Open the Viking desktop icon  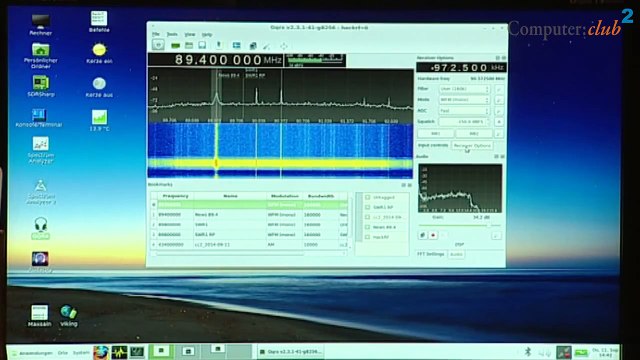69,316
